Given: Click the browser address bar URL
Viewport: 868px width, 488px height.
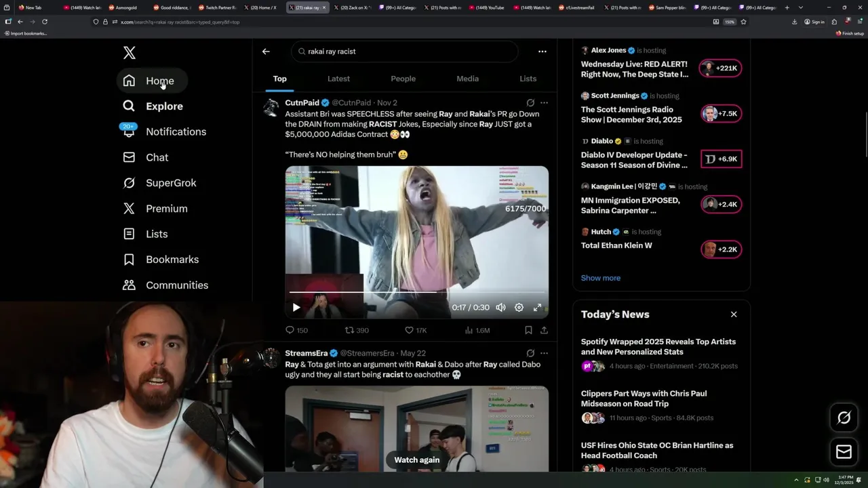Looking at the screenshot, I should click(x=179, y=22).
